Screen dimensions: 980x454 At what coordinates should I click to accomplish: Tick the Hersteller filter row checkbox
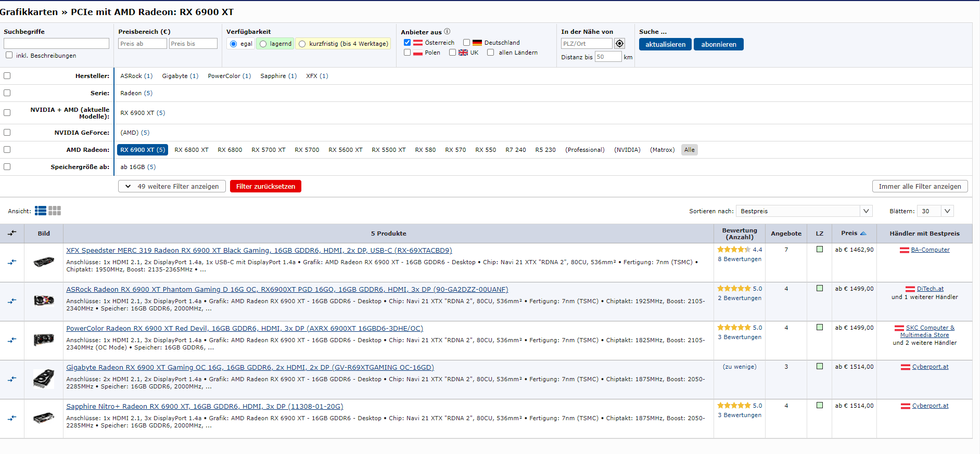(x=7, y=76)
